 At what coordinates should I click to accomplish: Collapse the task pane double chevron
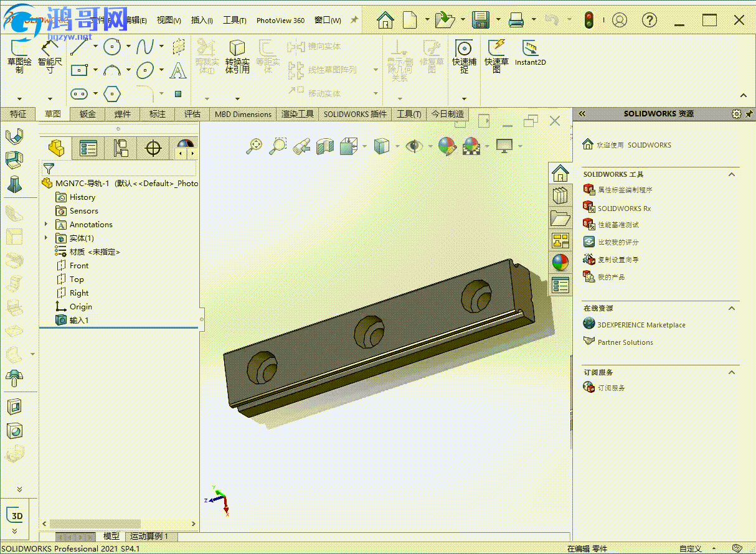pos(582,114)
